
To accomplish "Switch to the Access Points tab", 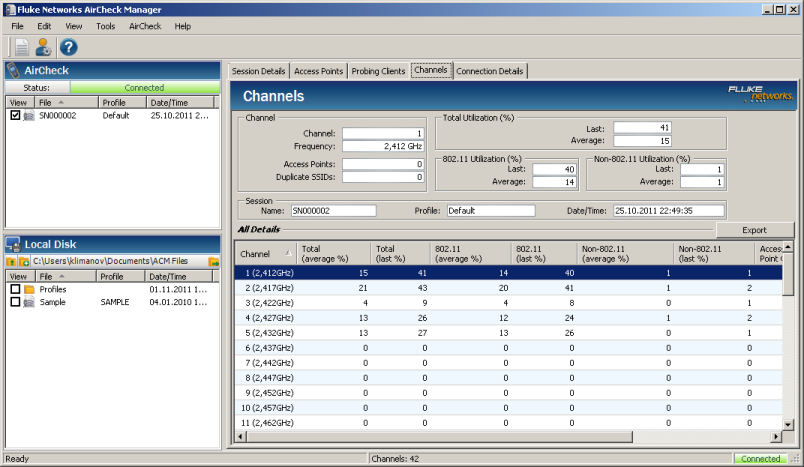I will point(318,71).
